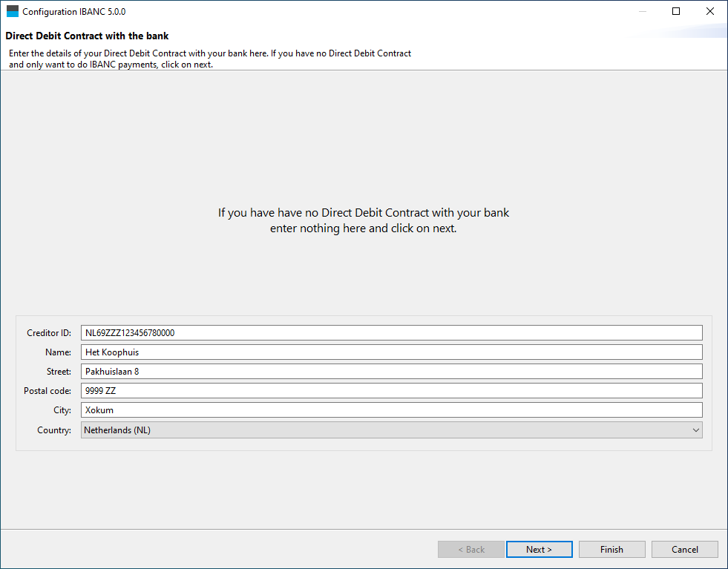Cancel the configuration wizard

(684, 550)
